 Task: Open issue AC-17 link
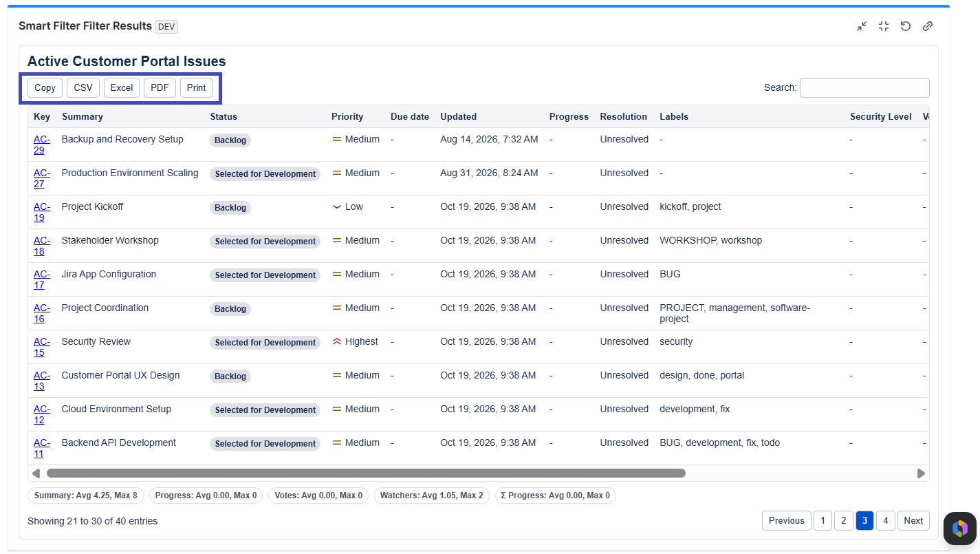click(41, 279)
